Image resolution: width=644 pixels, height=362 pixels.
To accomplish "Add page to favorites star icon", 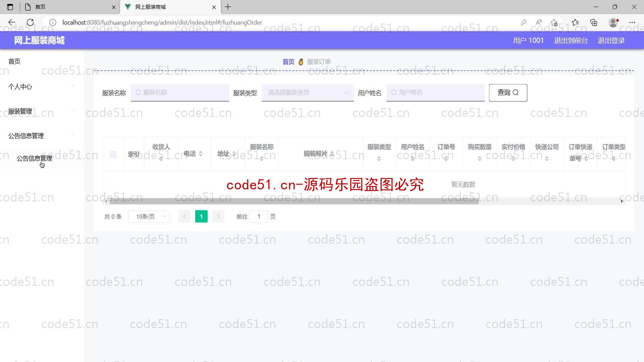I will [x=554, y=22].
